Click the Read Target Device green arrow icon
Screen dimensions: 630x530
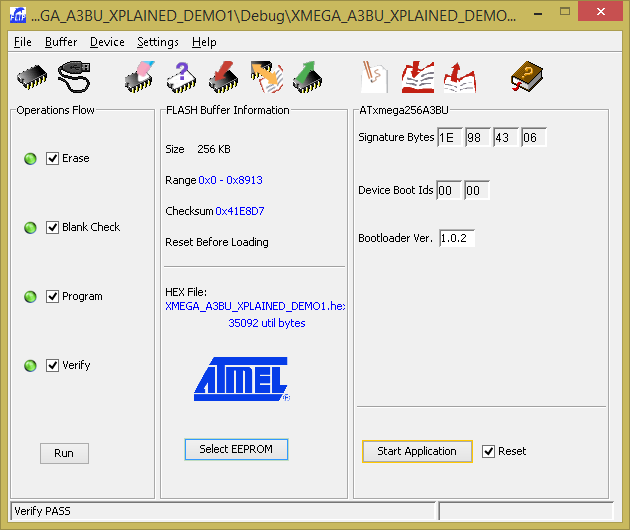tap(308, 76)
